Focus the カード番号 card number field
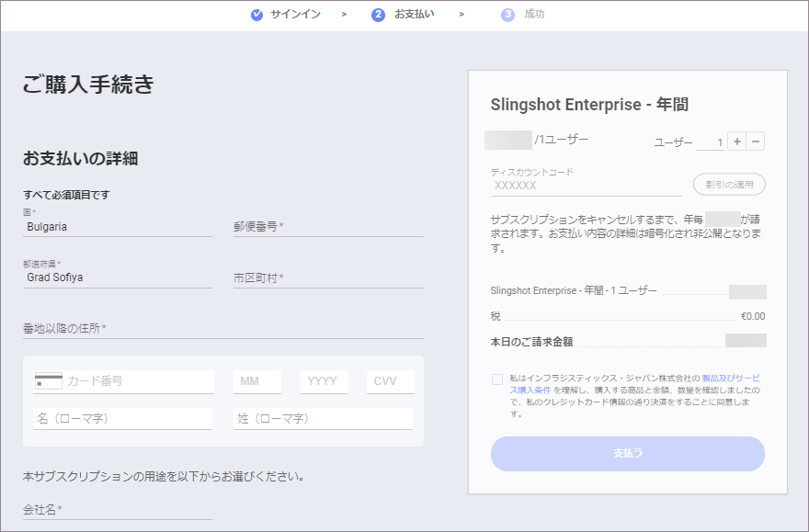Viewport: 809px width, 532px height. tap(124, 381)
